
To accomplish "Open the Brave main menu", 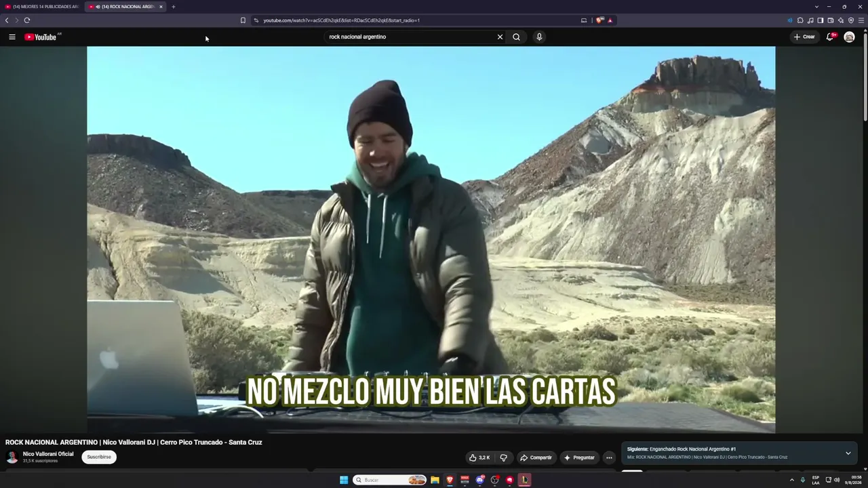I will [x=862, y=20].
